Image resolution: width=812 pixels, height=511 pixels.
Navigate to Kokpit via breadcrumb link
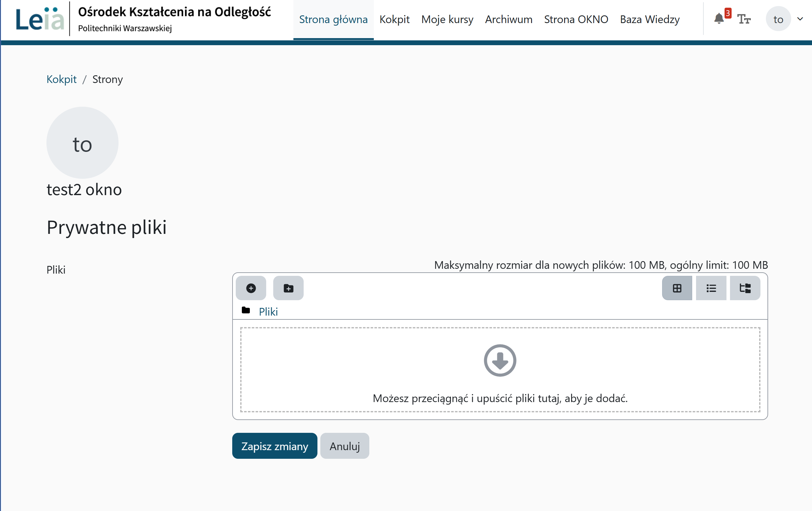pos(62,79)
